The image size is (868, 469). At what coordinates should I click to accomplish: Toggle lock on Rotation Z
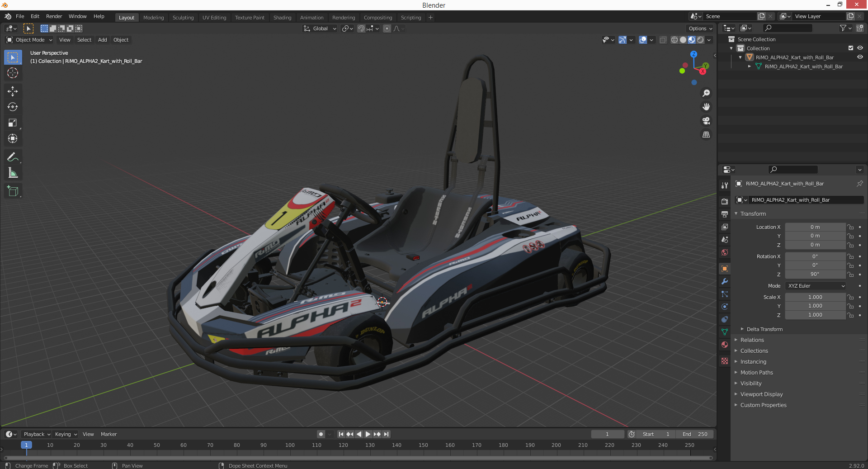point(850,274)
